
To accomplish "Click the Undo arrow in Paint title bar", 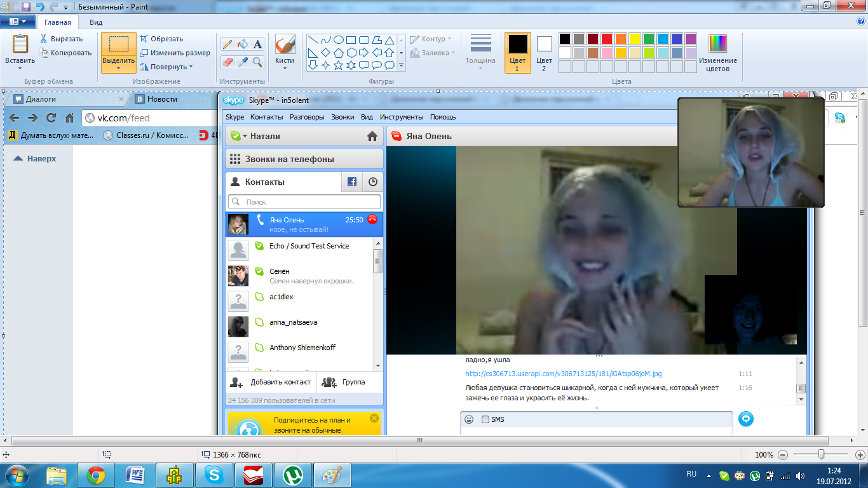I will (40, 6).
